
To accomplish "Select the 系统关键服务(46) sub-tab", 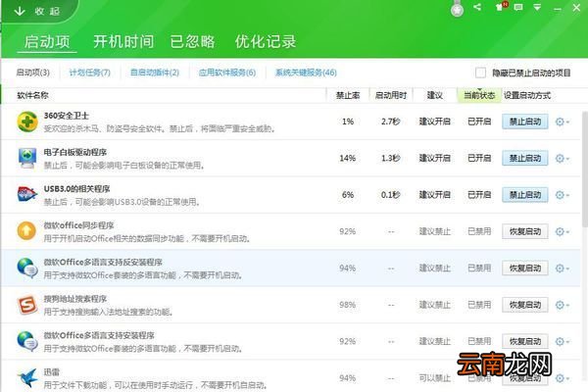I will coord(306,73).
